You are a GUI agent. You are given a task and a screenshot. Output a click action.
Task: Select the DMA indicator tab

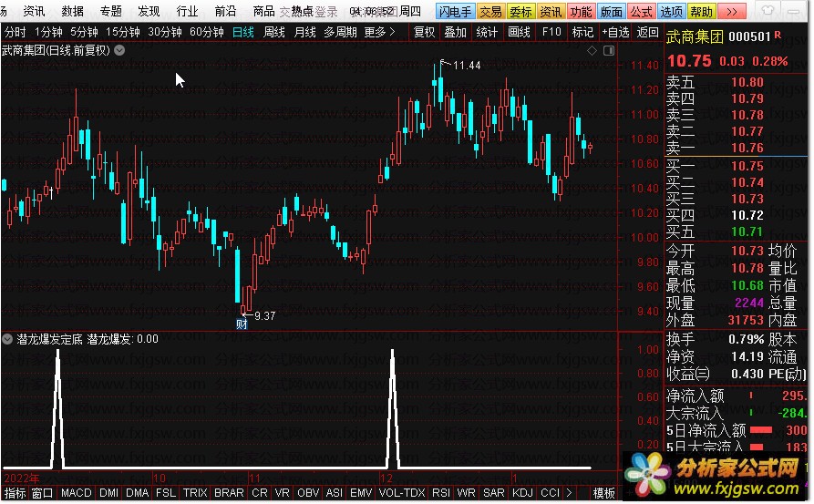[138, 492]
